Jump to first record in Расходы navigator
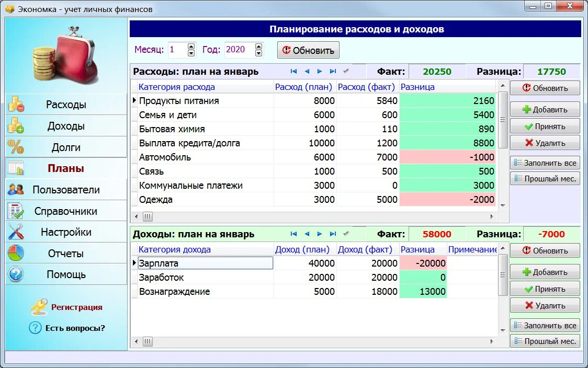Viewport: 588px width, 368px height. coord(293,71)
